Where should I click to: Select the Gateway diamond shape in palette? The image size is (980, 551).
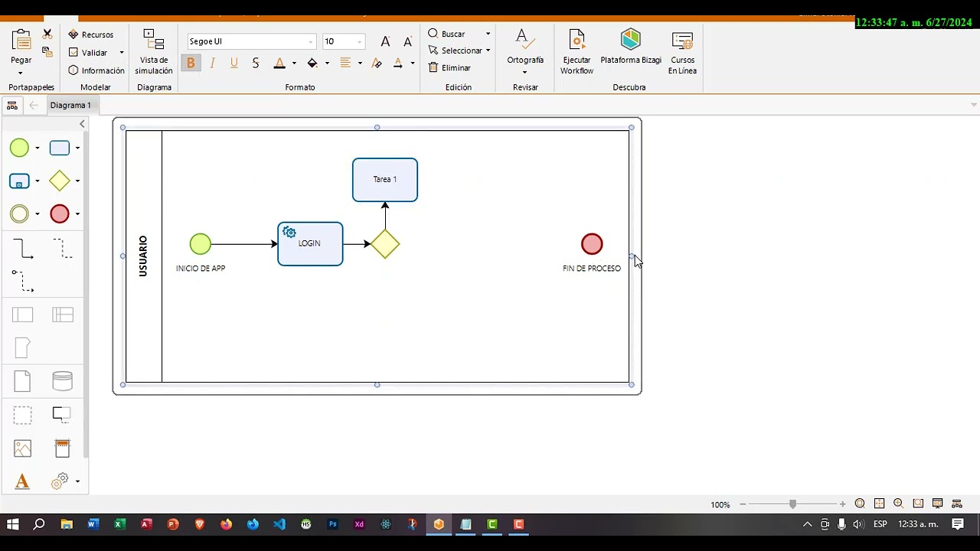(x=60, y=181)
